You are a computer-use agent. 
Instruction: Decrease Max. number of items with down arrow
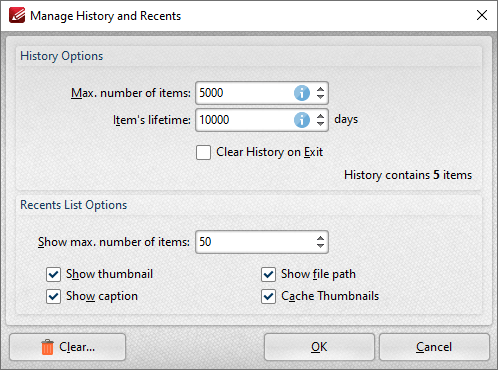point(320,97)
